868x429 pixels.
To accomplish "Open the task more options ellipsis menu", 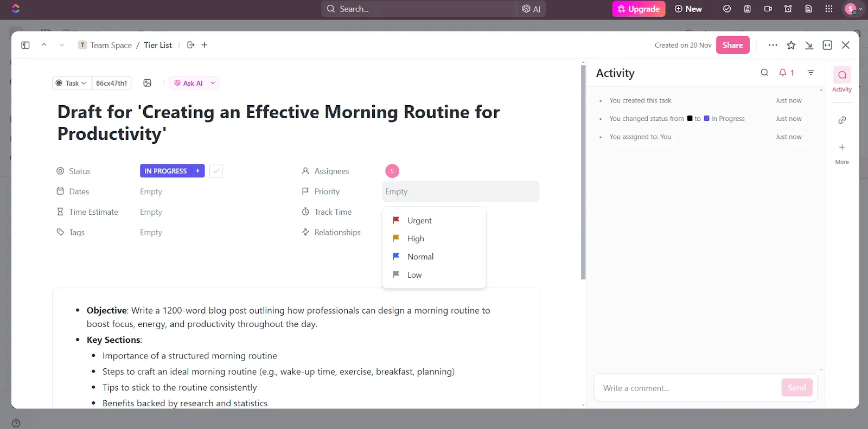I will pos(773,45).
